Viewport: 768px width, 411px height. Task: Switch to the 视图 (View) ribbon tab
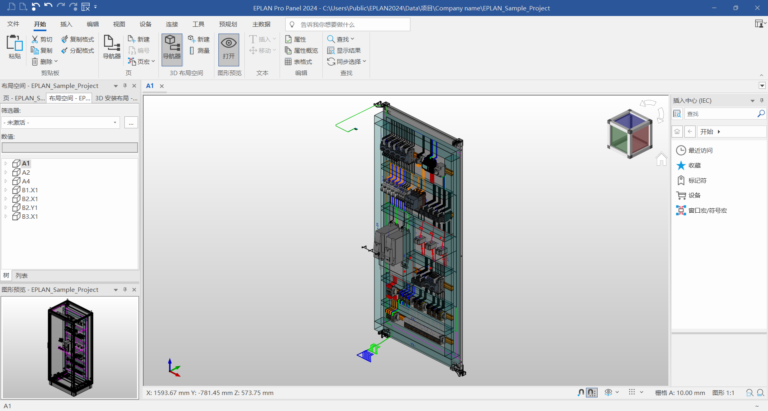119,24
